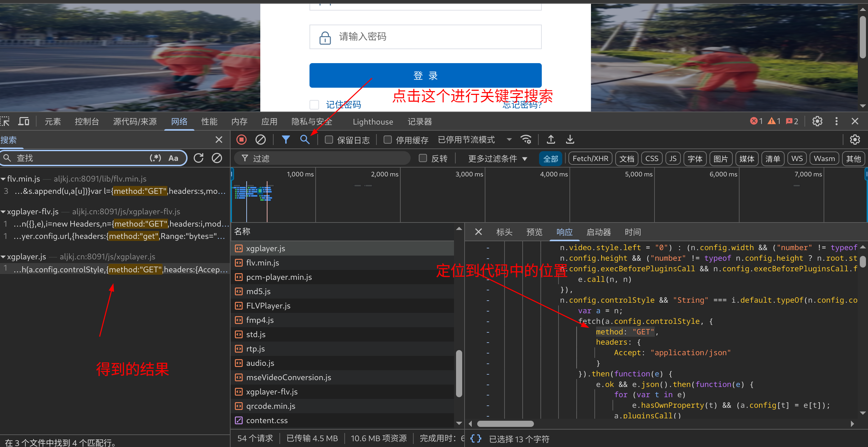Open network conditions wifi icon
Image resolution: width=868 pixels, height=447 pixels.
[x=526, y=140]
